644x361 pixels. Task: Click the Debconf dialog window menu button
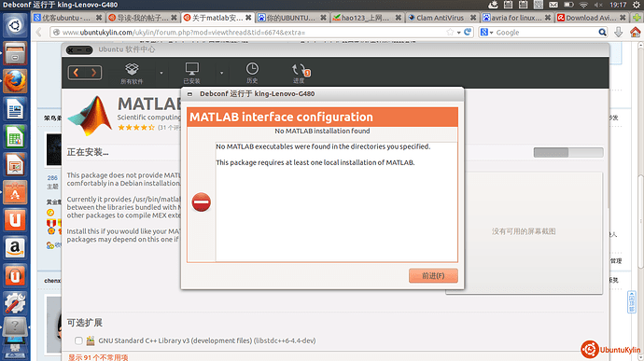point(190,94)
